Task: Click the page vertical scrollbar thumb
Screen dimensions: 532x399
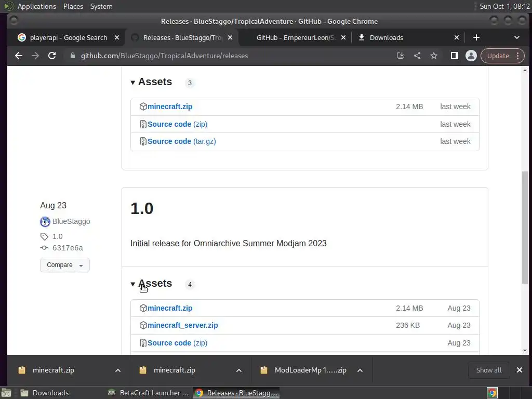Action: point(525,228)
